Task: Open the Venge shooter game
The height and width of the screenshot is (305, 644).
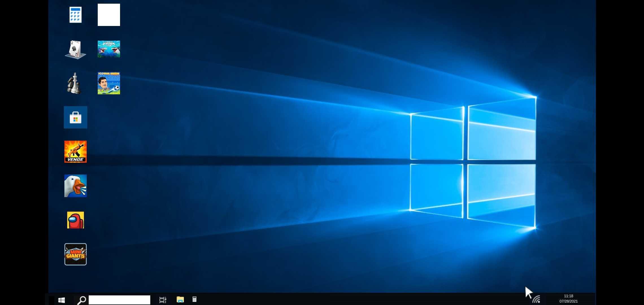Action: point(75,152)
